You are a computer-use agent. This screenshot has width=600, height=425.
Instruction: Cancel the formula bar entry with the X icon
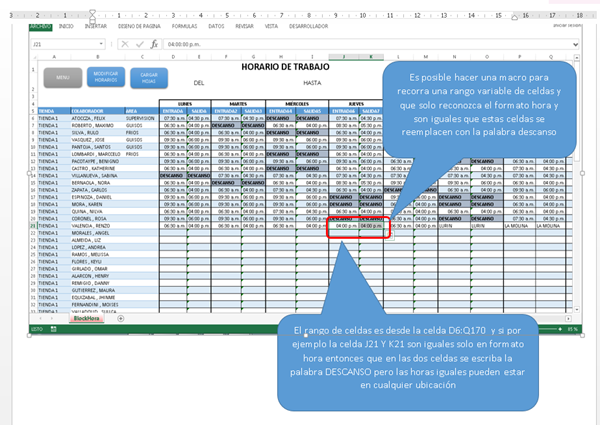(125, 44)
